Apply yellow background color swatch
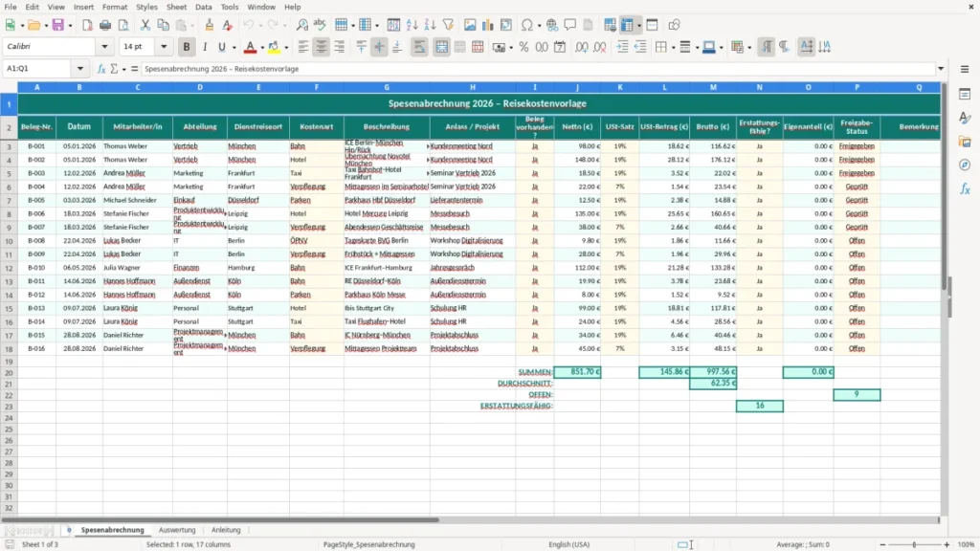 274,47
